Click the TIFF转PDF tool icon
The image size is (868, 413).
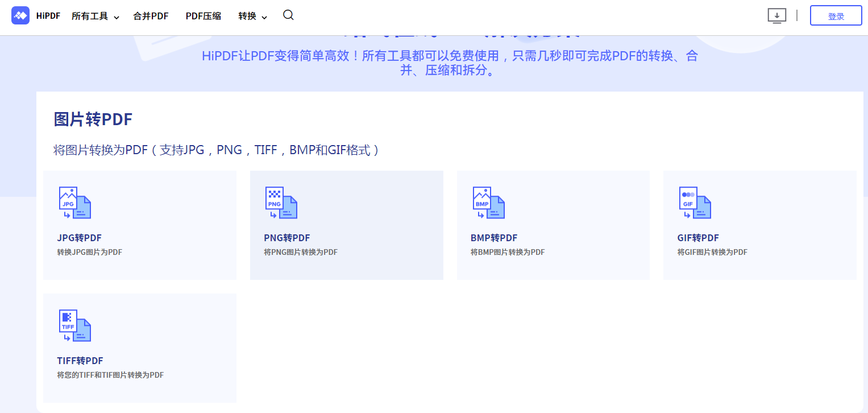coord(74,325)
